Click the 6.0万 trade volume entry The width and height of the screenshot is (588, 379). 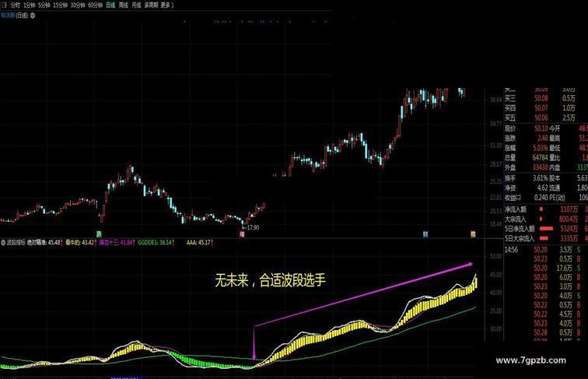tap(565, 277)
